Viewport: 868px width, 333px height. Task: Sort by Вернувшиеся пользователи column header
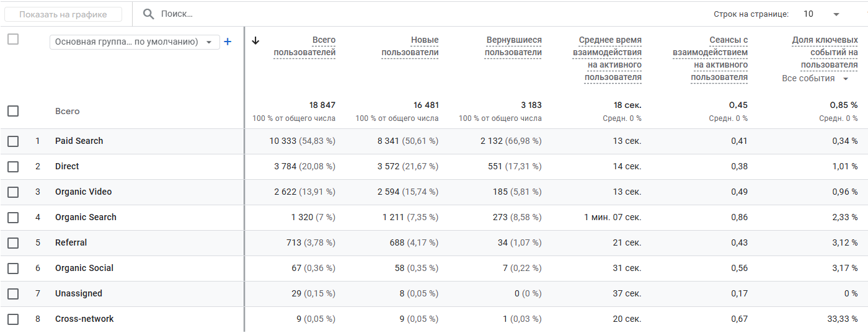[x=513, y=46]
